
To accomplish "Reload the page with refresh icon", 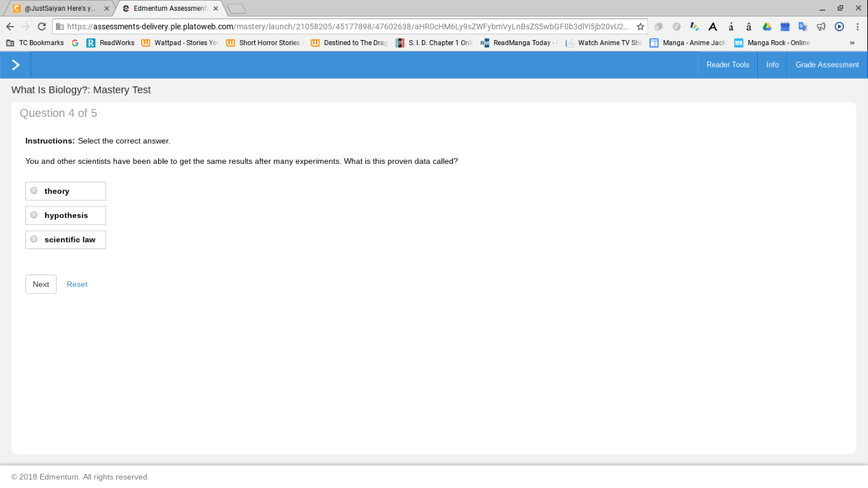I will pyautogui.click(x=42, y=27).
